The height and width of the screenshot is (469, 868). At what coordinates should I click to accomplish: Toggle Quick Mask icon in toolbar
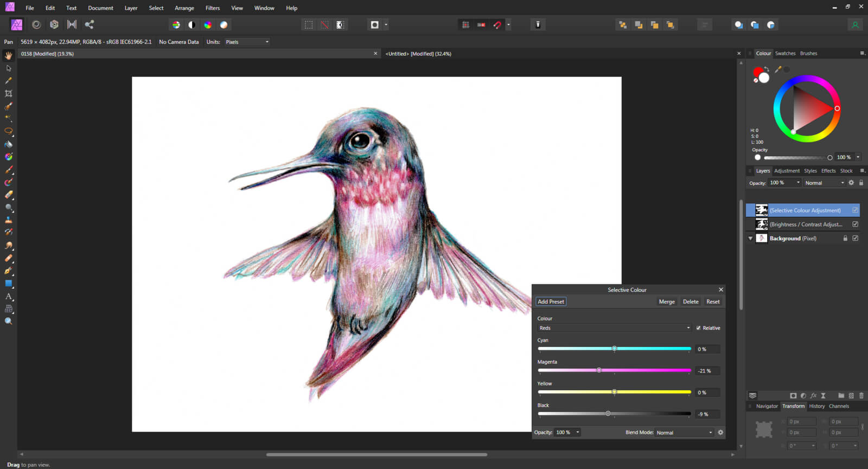pyautogui.click(x=374, y=25)
